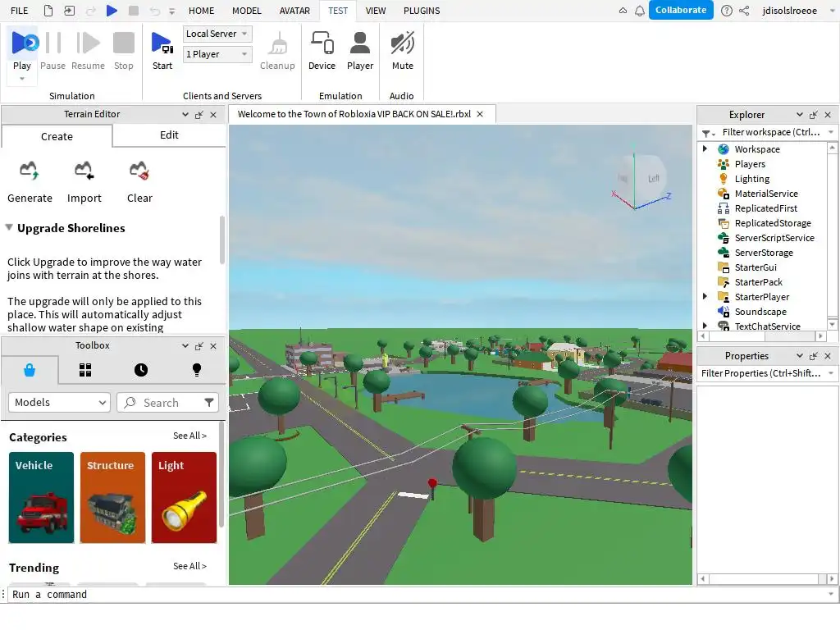This screenshot has height=630, width=840.
Task: Expand the TextChatService tree node
Action: coord(705,326)
